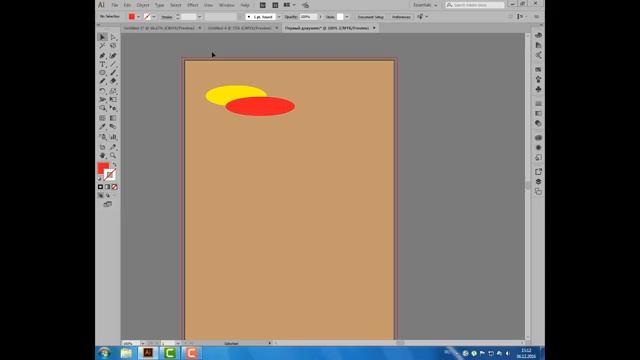Viewport: 640px width, 360px height.
Task: Close the Первый документ tab
Action: point(374,28)
